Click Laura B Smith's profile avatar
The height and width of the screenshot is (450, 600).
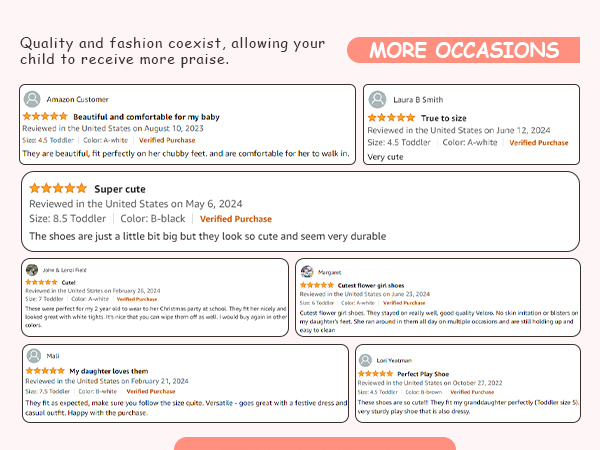(377, 99)
